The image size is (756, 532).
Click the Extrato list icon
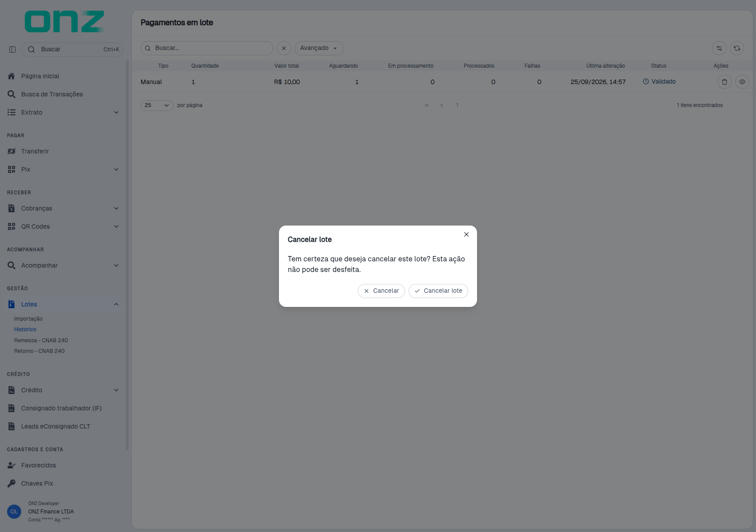click(x=11, y=112)
